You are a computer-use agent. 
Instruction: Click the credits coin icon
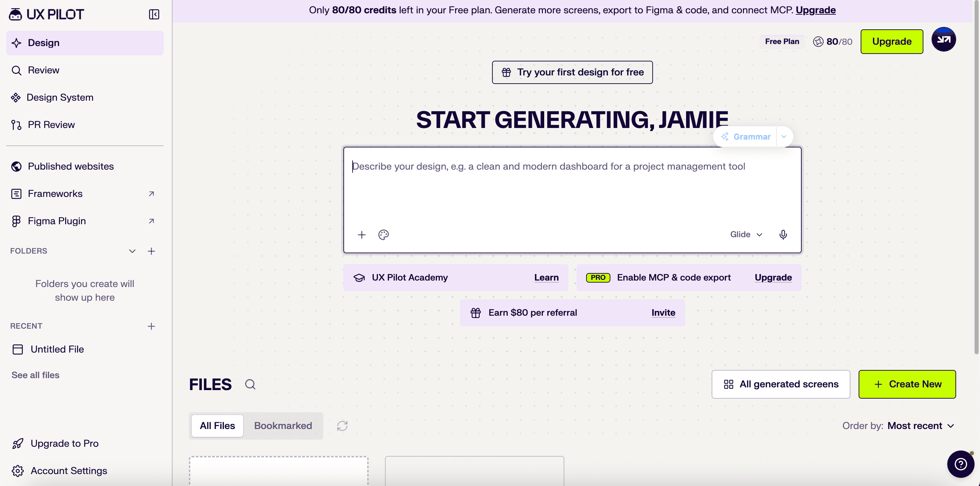tap(818, 42)
